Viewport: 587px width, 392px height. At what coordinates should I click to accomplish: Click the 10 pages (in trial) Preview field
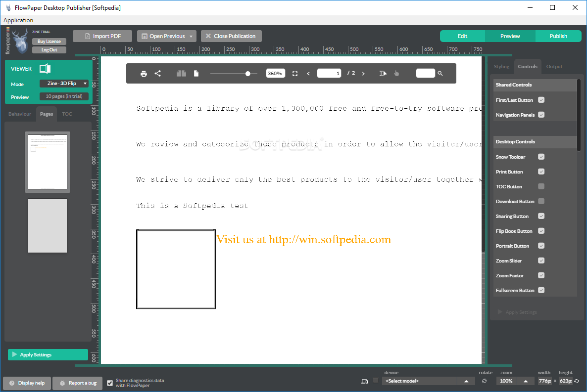click(64, 96)
